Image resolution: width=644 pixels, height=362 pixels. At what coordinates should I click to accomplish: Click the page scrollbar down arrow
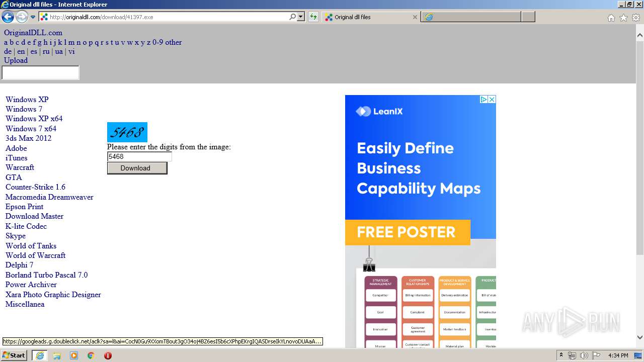pyautogui.click(x=639, y=337)
